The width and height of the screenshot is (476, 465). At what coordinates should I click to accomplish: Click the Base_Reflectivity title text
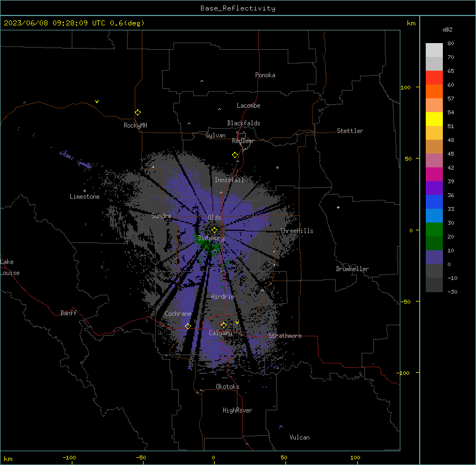237,8
